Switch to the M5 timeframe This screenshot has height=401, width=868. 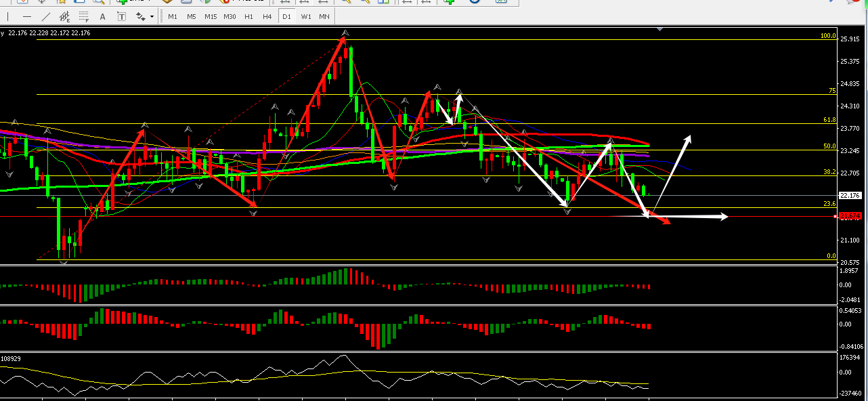point(192,16)
